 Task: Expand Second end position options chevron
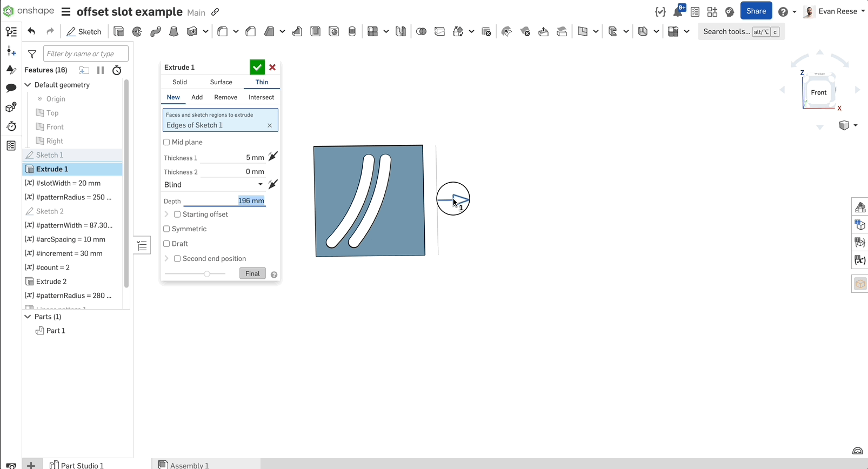[x=166, y=259]
